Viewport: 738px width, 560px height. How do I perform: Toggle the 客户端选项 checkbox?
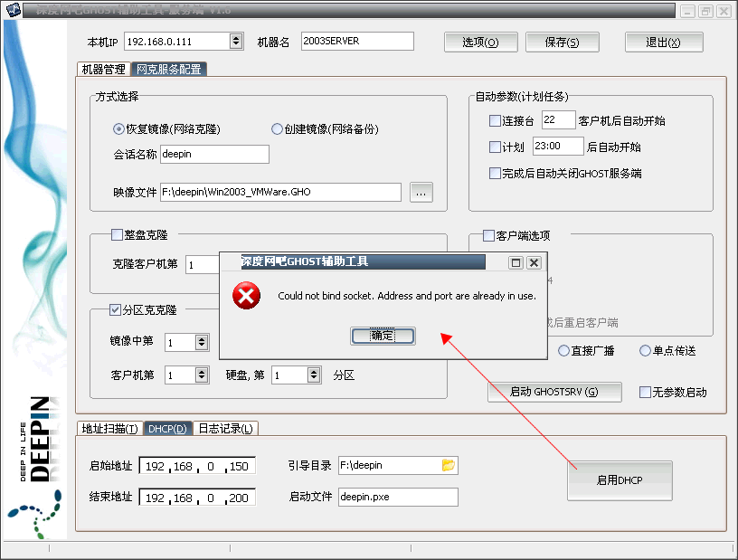point(488,235)
